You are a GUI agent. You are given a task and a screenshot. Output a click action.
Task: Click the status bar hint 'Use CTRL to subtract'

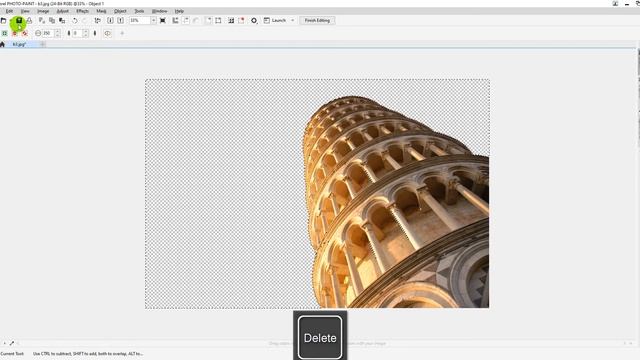click(88, 354)
